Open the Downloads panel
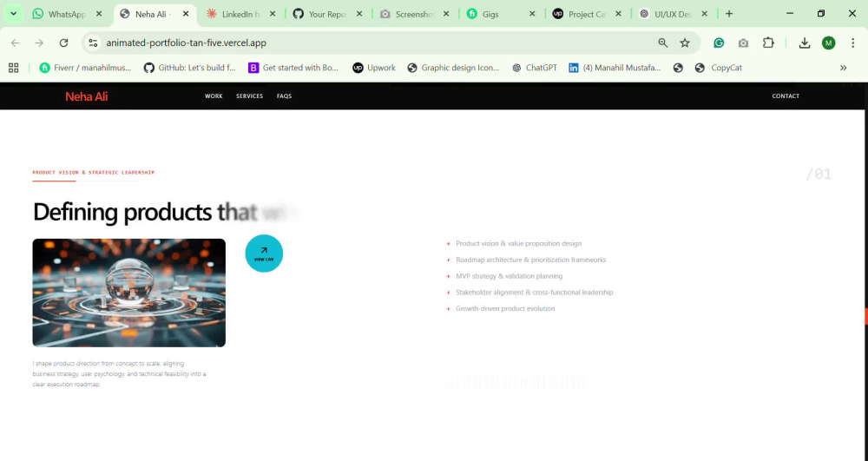Image resolution: width=868 pixels, height=461 pixels. pos(805,43)
